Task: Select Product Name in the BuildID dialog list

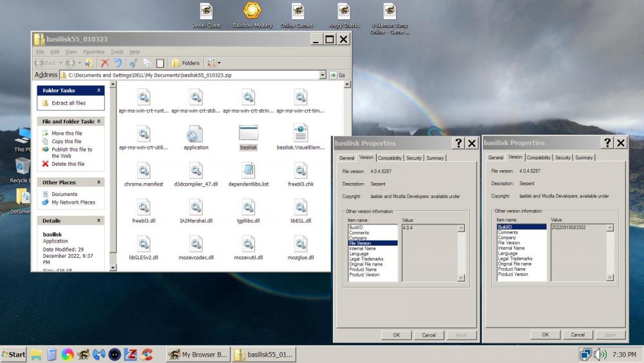Action: point(513,269)
